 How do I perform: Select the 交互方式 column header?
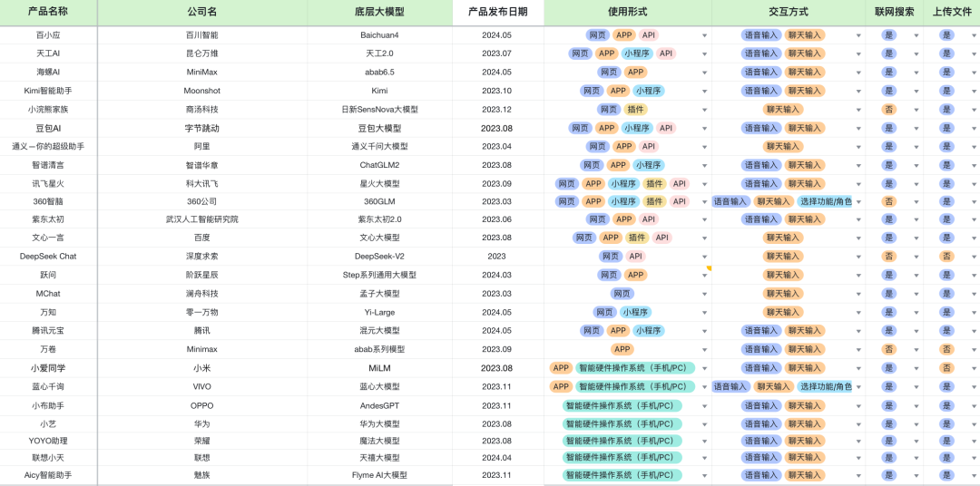tap(789, 12)
